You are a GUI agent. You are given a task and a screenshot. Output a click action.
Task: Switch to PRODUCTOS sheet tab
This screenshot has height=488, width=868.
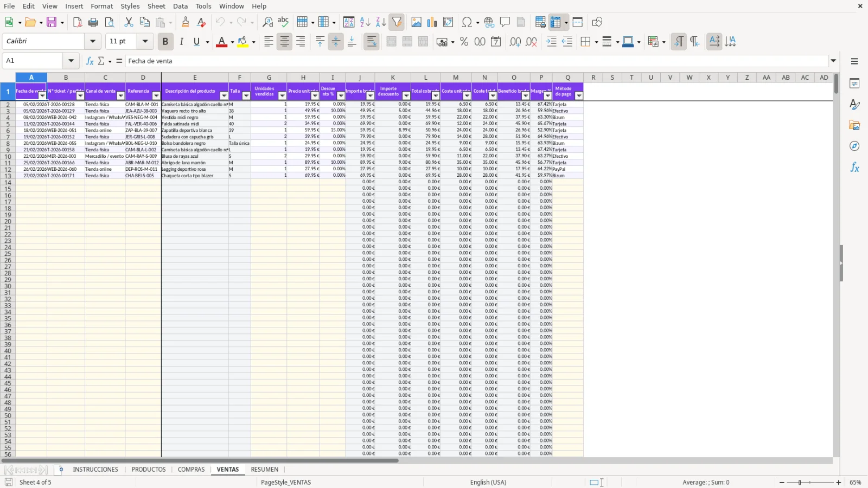149,470
